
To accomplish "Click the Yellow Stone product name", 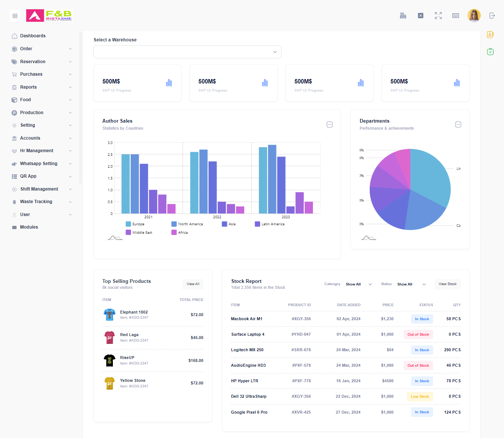I will click(133, 381).
